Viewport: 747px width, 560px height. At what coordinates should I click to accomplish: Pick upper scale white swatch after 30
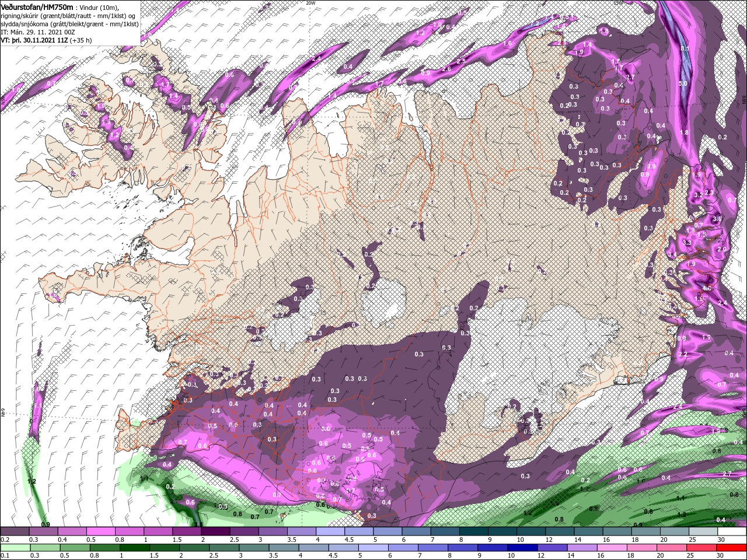click(732, 531)
